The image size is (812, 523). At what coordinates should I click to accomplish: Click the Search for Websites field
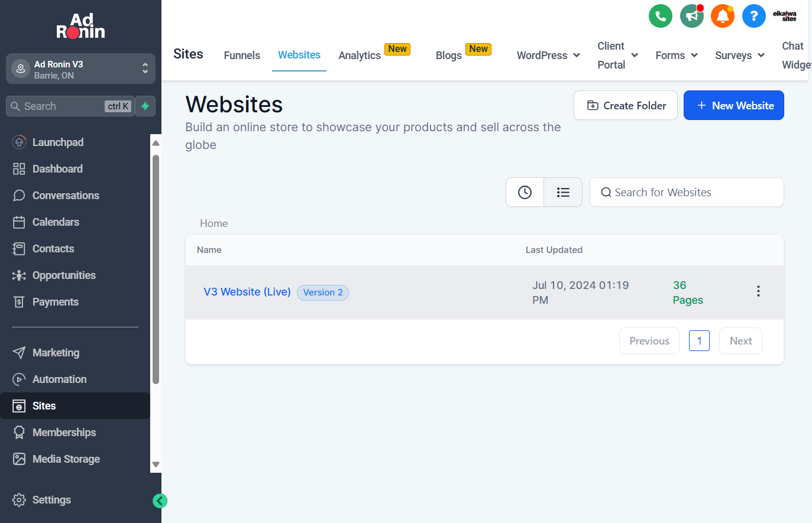coord(687,192)
